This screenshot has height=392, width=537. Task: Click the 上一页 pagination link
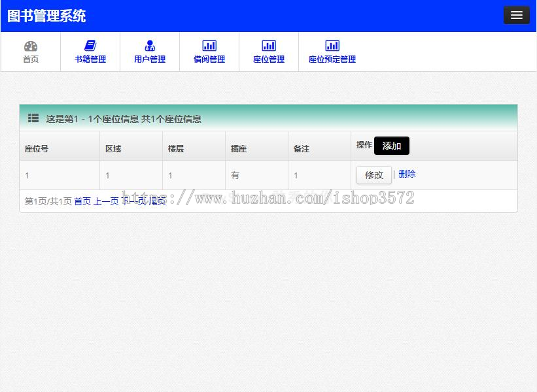(106, 201)
